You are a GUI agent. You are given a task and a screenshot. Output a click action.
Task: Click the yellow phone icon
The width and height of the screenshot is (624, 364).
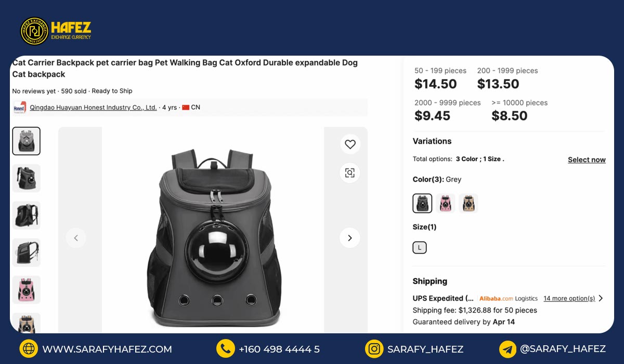pos(225,349)
